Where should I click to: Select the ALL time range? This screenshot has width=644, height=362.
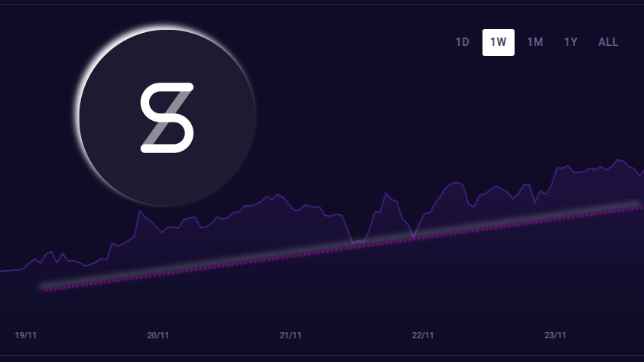pyautogui.click(x=608, y=42)
